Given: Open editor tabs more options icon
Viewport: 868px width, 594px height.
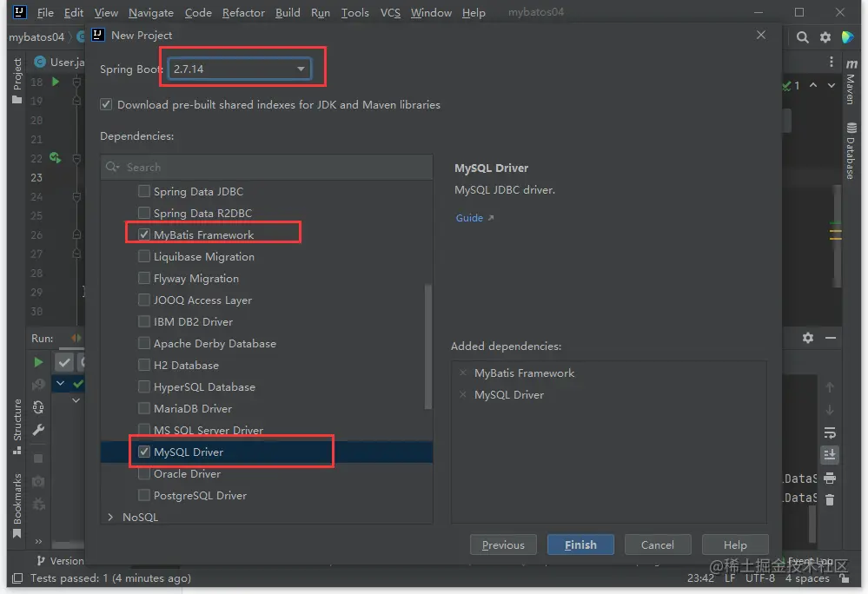Looking at the screenshot, I should pyautogui.click(x=832, y=62).
